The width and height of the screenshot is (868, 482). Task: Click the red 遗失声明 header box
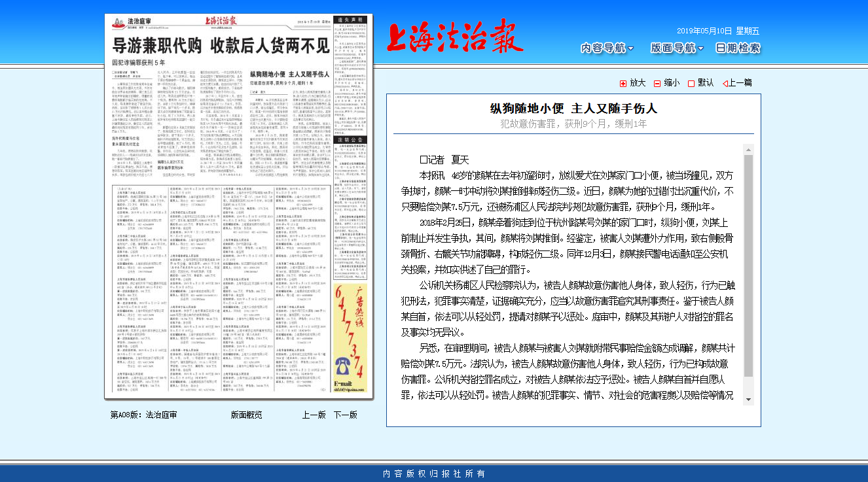tap(352, 19)
